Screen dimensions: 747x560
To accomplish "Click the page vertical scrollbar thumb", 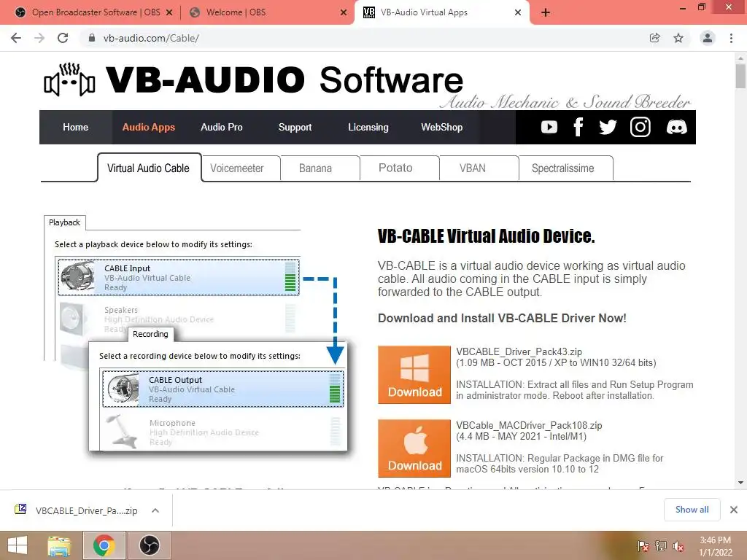I will pos(740,76).
